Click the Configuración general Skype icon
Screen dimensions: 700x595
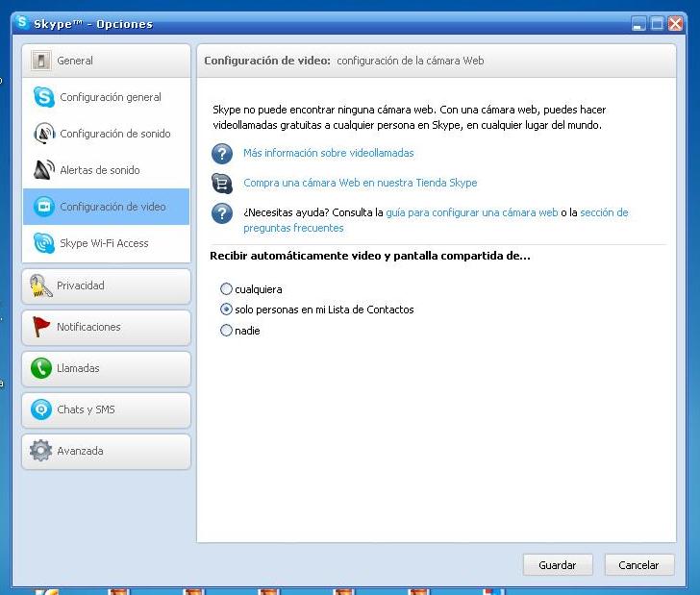[43, 97]
